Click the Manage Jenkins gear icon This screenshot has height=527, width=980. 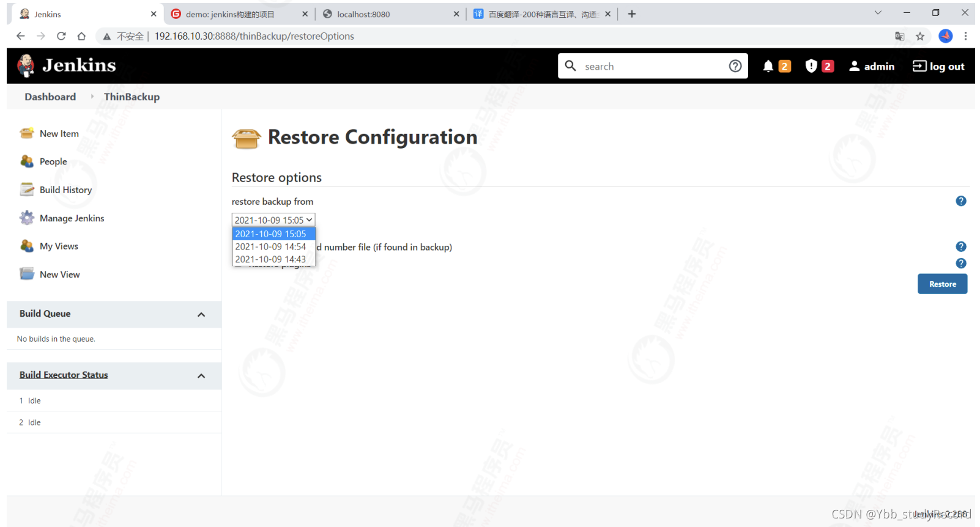[x=27, y=218]
